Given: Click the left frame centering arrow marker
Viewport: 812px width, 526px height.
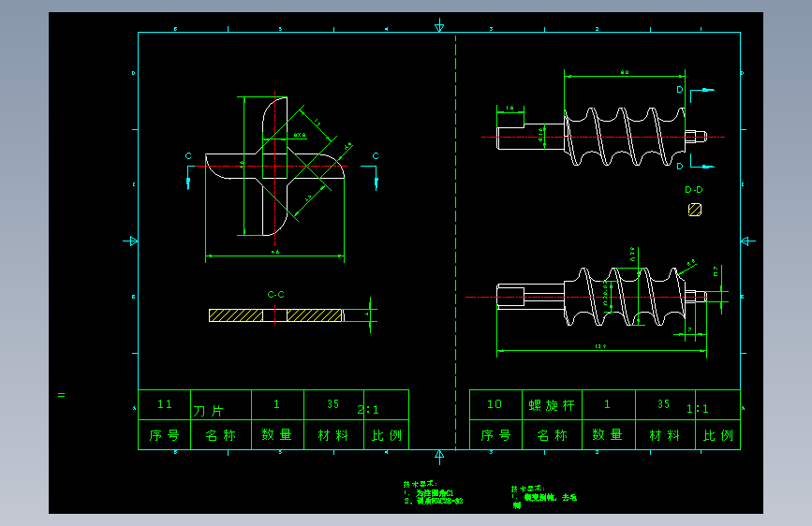Looking at the screenshot, I should point(130,241).
